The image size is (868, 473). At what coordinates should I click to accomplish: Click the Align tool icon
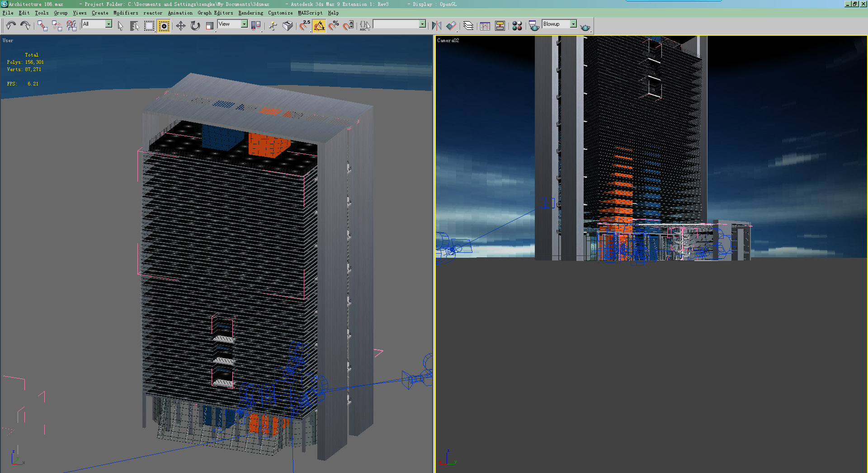tap(451, 25)
